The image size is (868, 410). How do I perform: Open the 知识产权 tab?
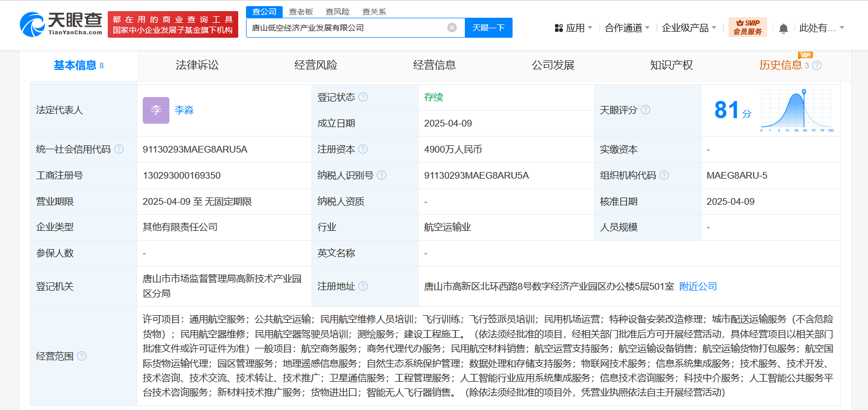(x=671, y=65)
